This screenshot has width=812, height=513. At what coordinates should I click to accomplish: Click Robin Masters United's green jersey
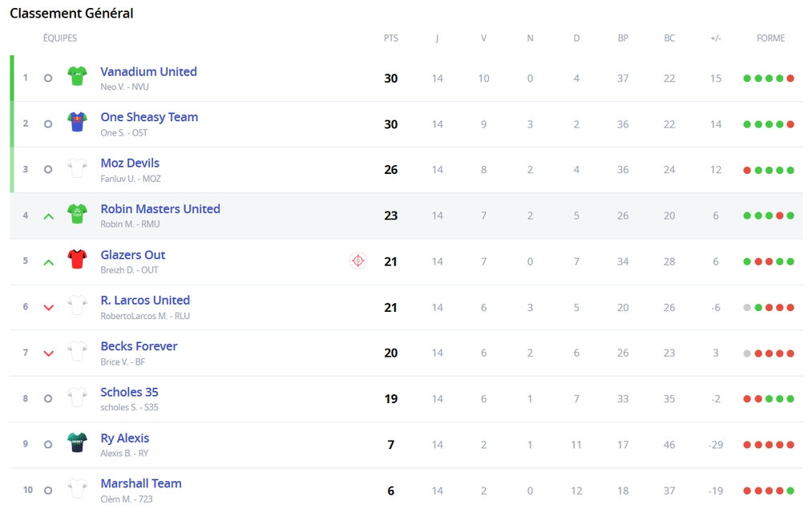click(77, 214)
